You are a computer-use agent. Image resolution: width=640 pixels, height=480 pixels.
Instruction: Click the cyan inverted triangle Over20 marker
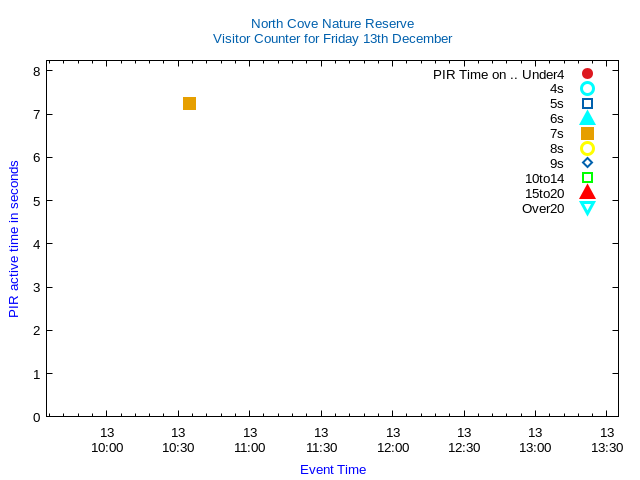click(587, 208)
